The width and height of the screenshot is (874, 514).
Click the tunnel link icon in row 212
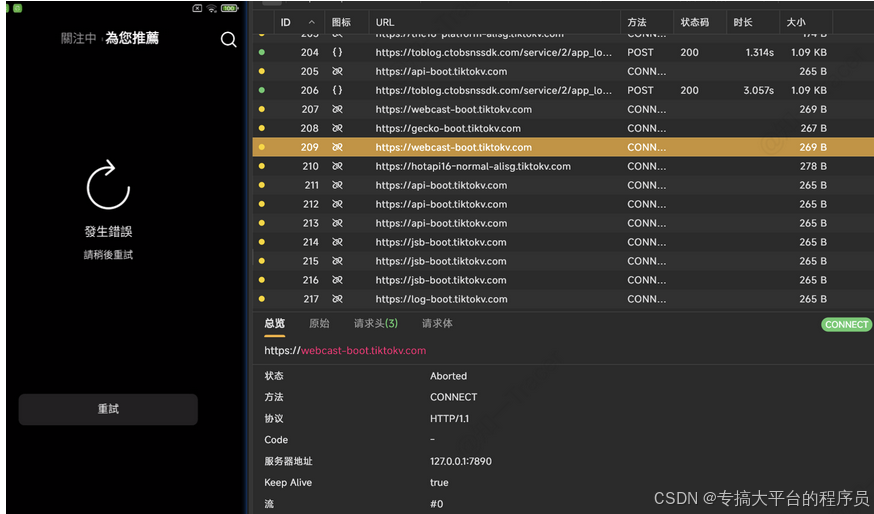(337, 204)
